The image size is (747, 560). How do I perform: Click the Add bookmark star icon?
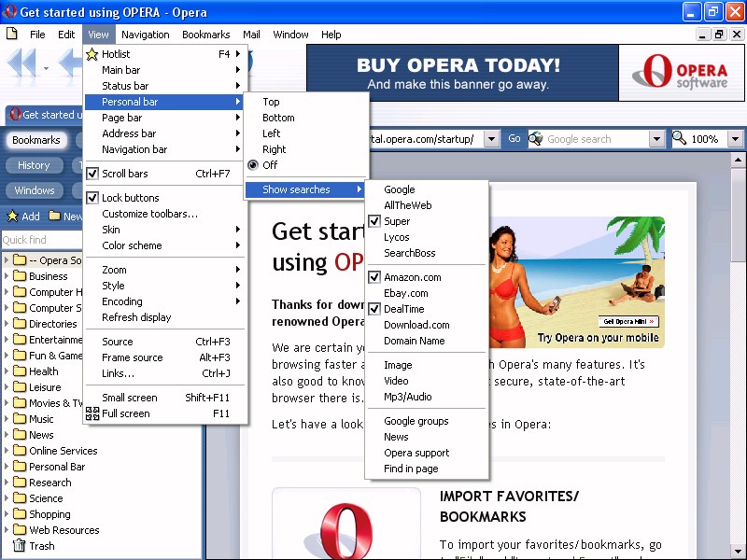[12, 217]
